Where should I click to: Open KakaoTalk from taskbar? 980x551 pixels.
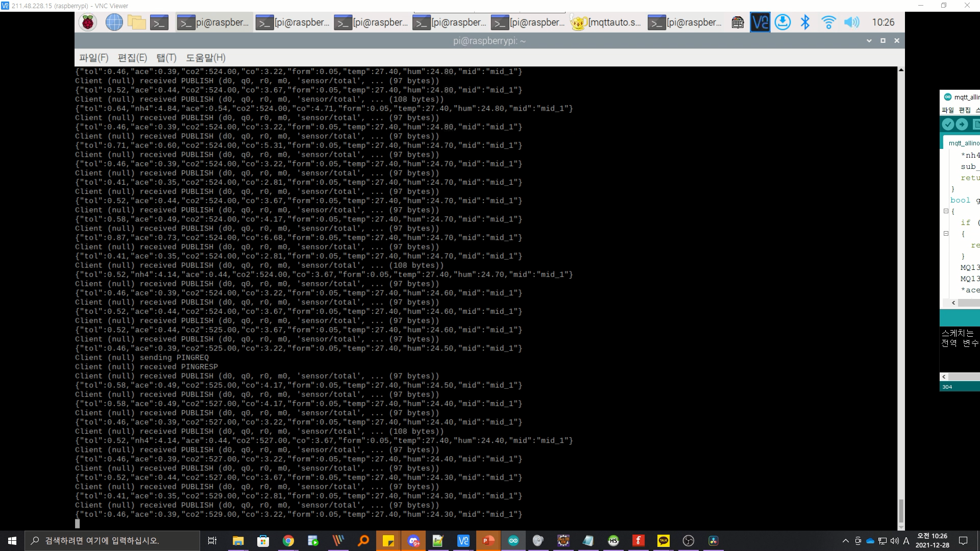664,541
